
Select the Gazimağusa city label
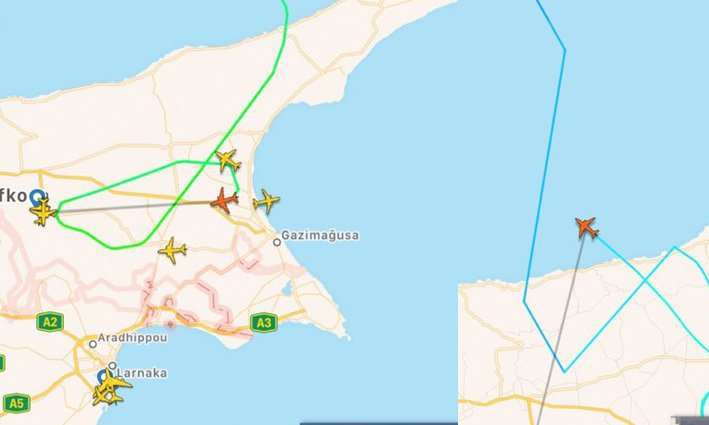click(320, 236)
